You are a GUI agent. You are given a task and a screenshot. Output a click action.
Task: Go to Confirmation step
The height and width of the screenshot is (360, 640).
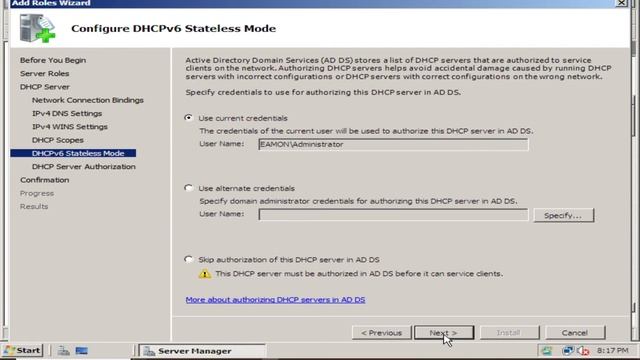pyautogui.click(x=44, y=180)
